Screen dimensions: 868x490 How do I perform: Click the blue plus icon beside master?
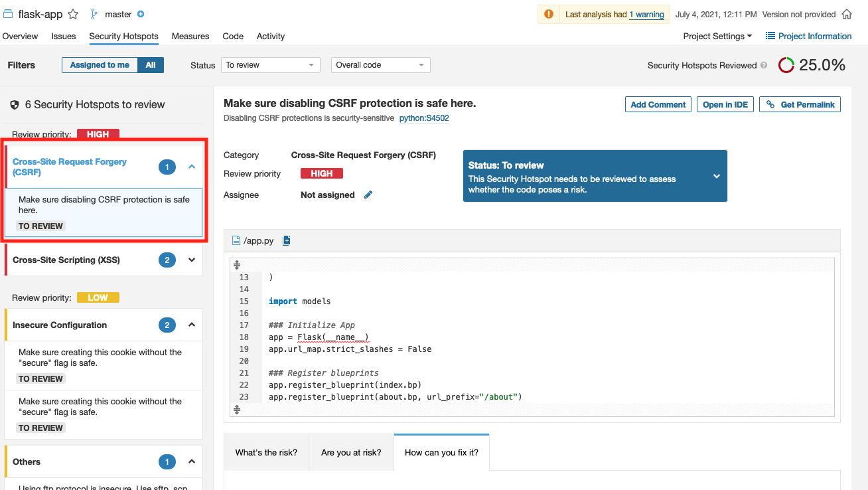(x=141, y=14)
